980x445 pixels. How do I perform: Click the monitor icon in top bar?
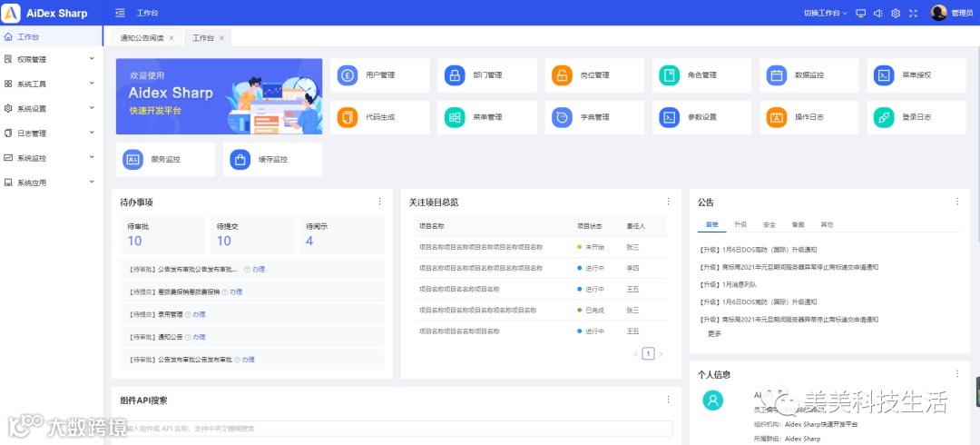pos(861,13)
